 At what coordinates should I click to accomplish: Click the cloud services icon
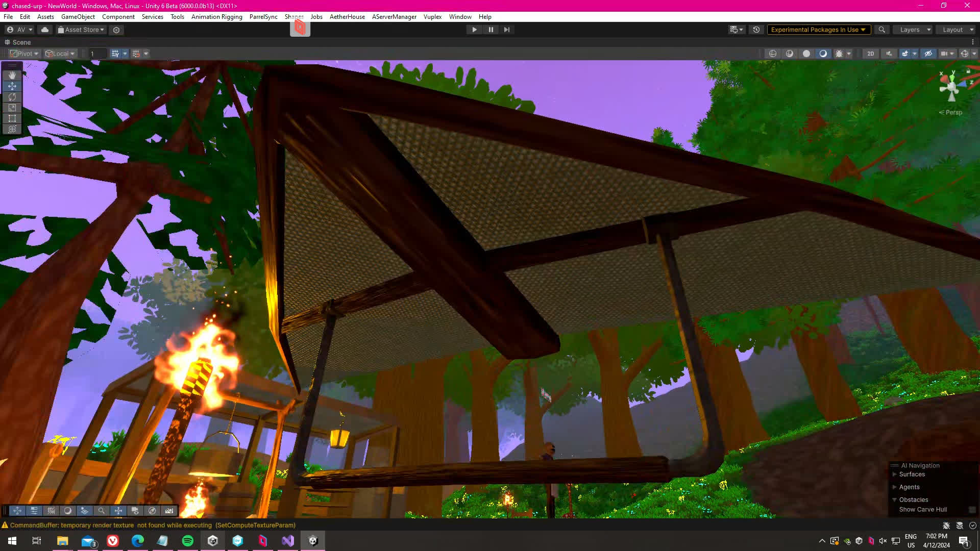click(x=45, y=30)
